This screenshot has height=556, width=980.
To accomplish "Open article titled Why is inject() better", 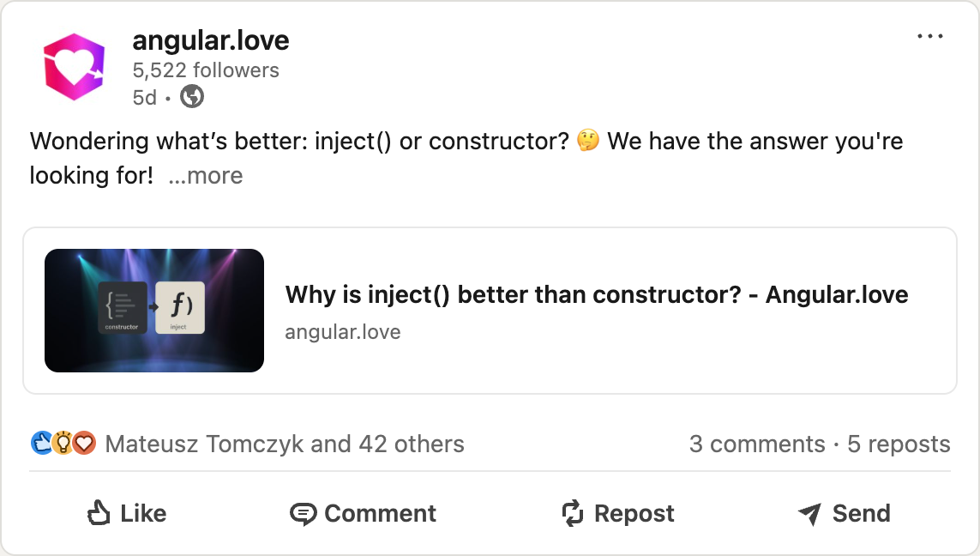I will coord(596,294).
